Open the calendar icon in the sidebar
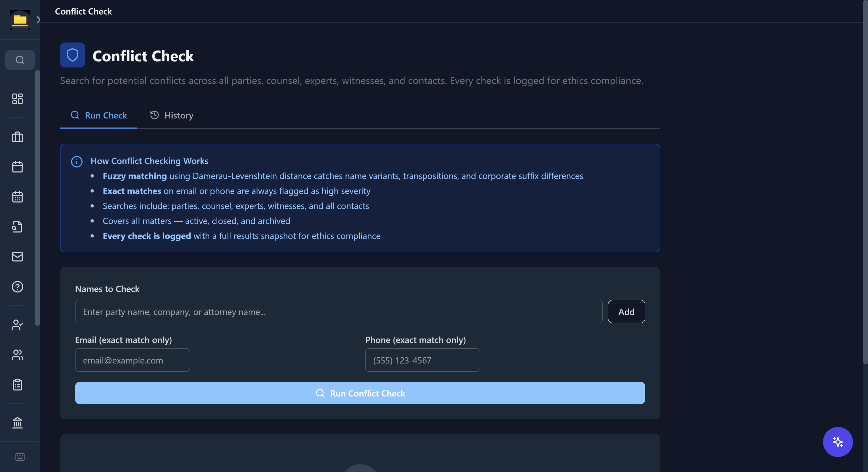The image size is (868, 472). [18, 167]
